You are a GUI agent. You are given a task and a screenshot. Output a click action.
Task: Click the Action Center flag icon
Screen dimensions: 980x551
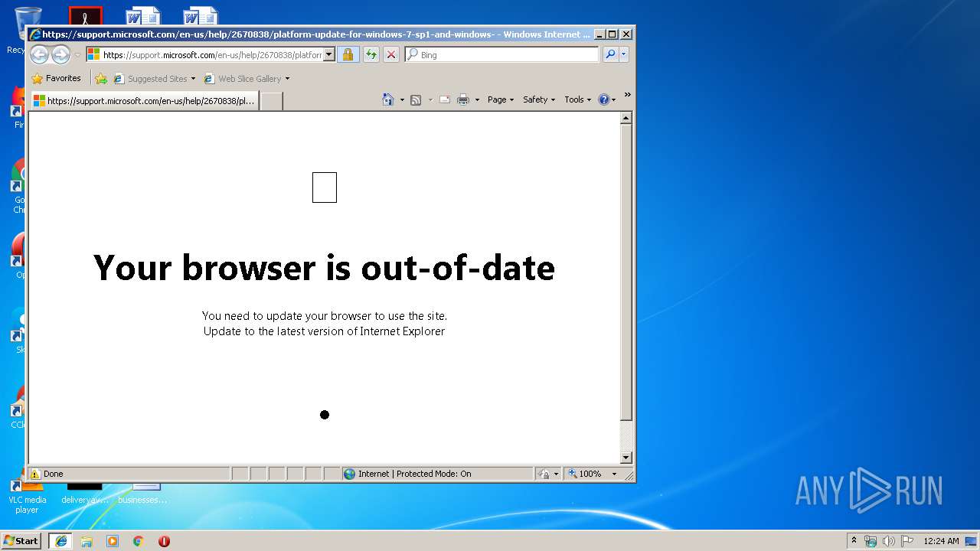[x=907, y=541]
